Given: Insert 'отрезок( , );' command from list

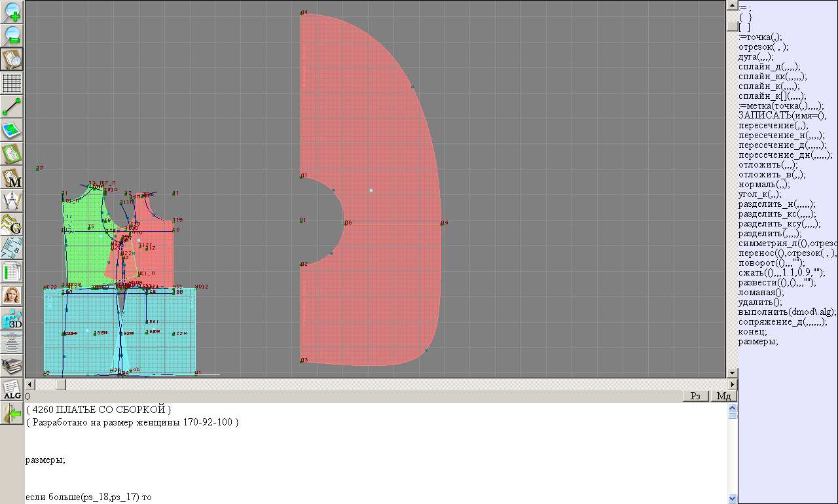Looking at the screenshot, I should pyautogui.click(x=763, y=47).
